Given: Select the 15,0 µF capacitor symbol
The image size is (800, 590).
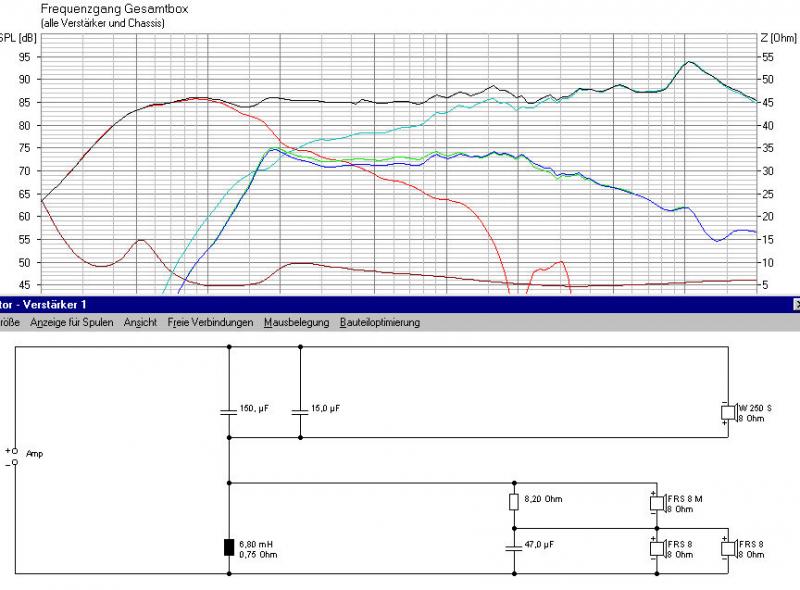Looking at the screenshot, I should pyautogui.click(x=300, y=412).
